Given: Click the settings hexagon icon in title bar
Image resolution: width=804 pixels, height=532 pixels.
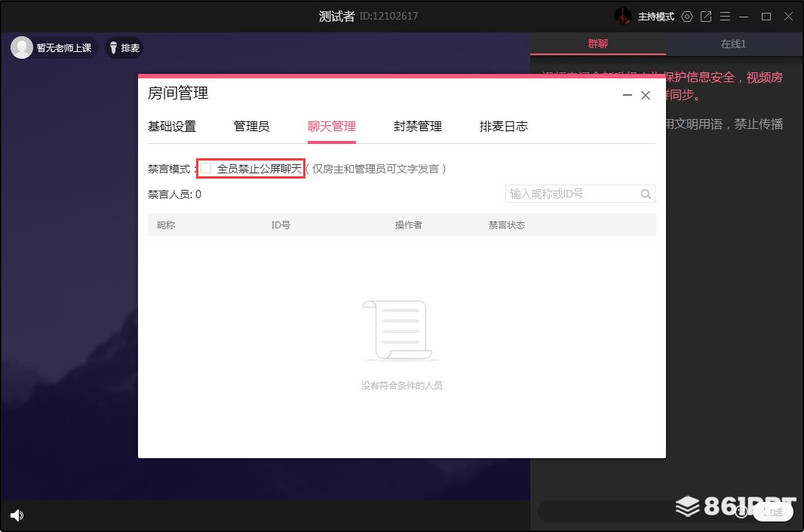Looking at the screenshot, I should coord(686,17).
